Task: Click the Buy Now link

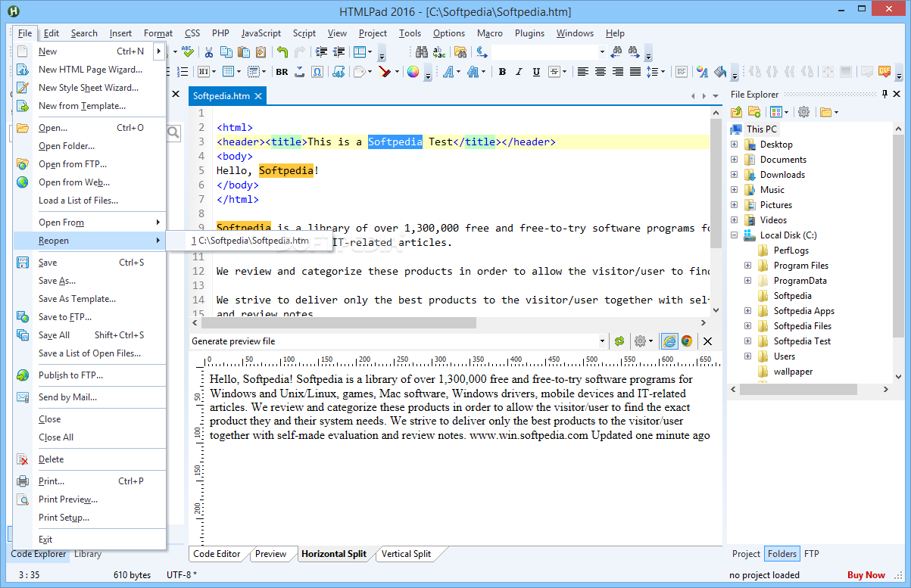Action: pos(866,575)
